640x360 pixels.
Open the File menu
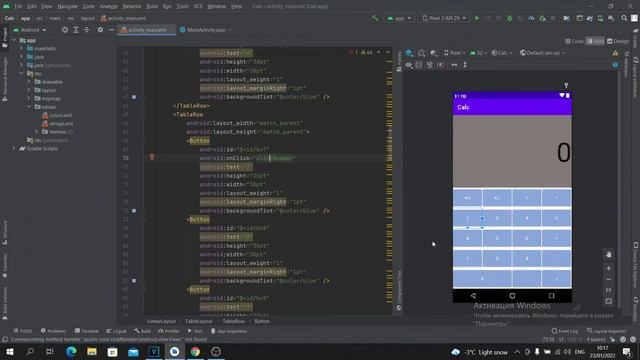coord(18,6)
